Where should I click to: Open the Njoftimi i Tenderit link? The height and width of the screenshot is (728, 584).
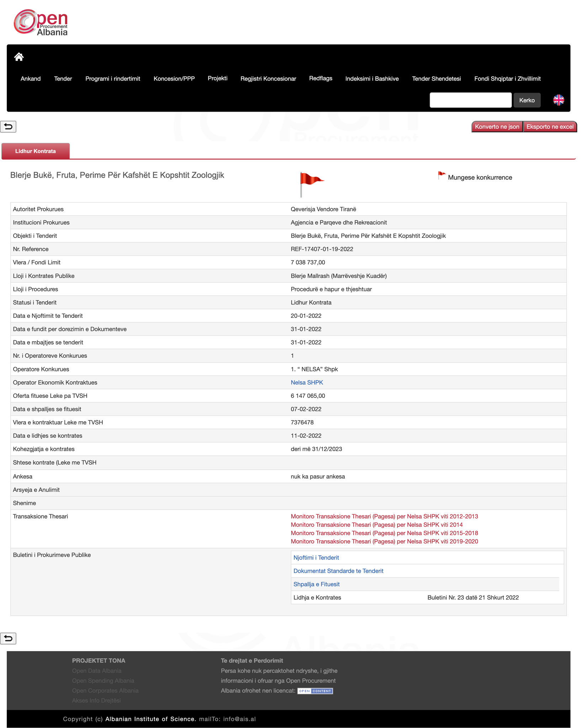316,558
